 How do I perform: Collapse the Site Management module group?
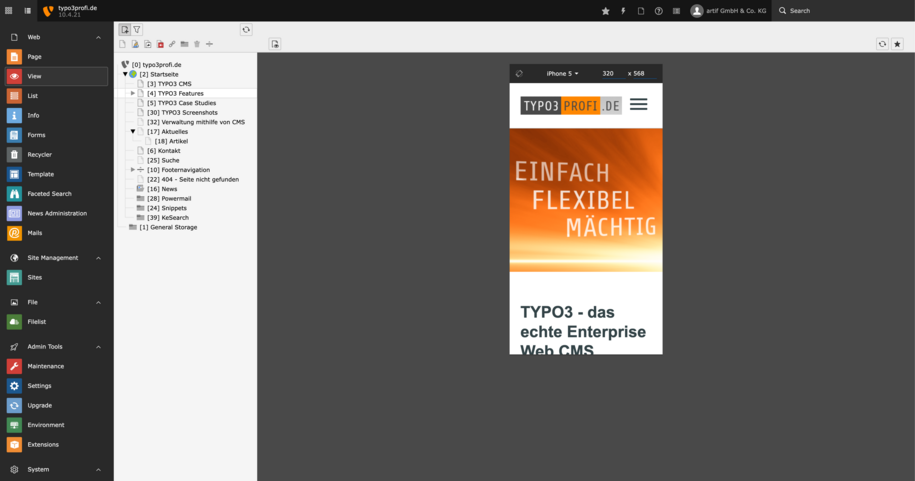98,258
